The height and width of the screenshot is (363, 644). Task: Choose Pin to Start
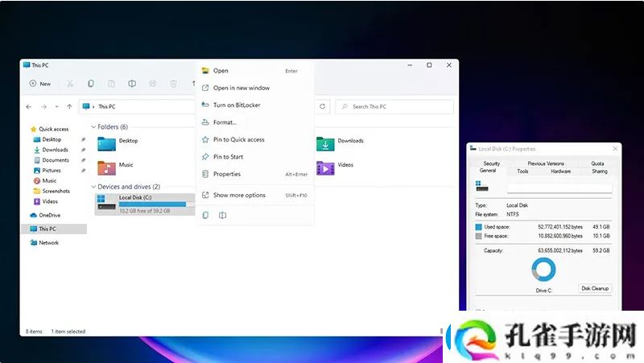[x=255, y=157]
